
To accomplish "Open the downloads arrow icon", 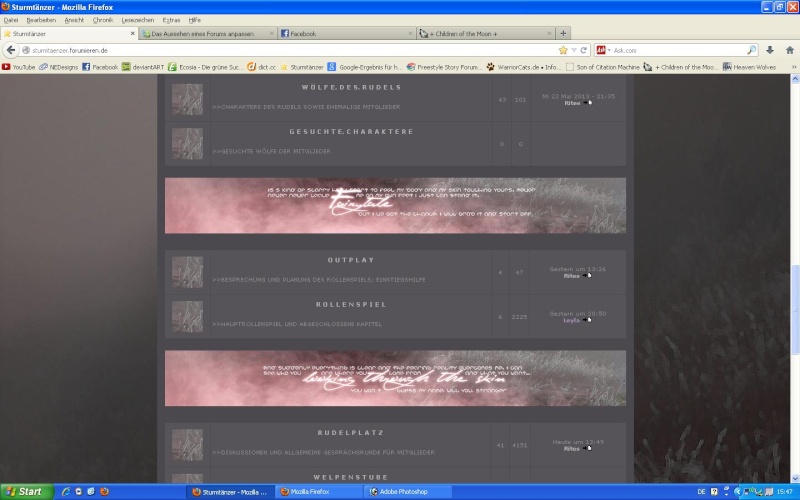I will 770,50.
